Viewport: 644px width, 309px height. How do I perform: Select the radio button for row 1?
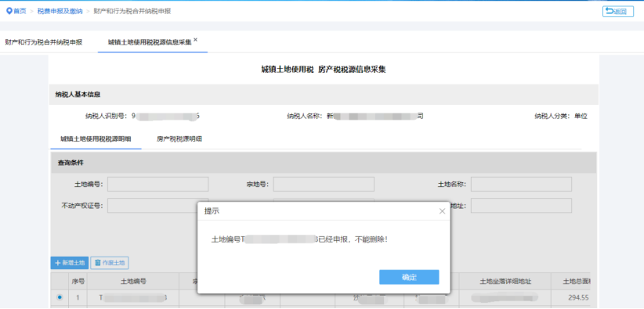pos(60,296)
